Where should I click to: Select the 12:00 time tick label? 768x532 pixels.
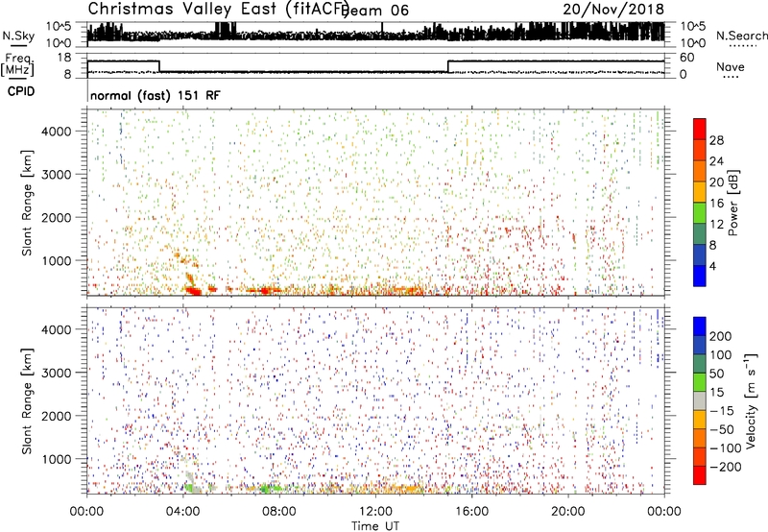click(375, 512)
